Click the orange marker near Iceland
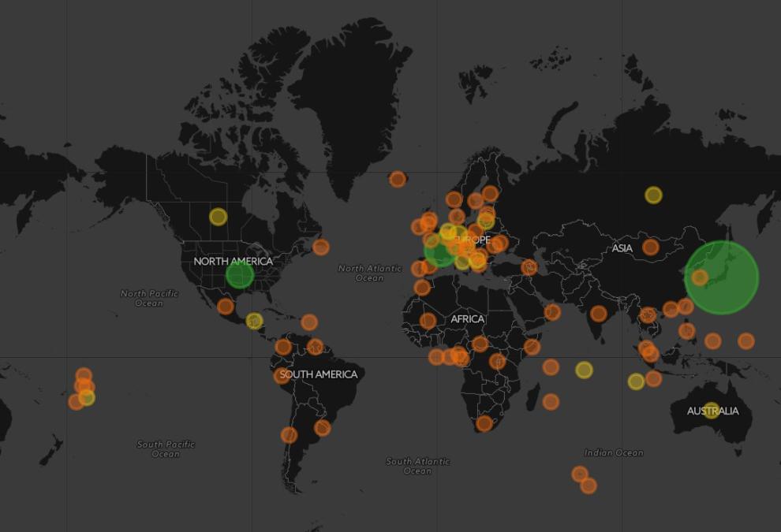Viewport: 781px width, 532px height. tap(398, 179)
